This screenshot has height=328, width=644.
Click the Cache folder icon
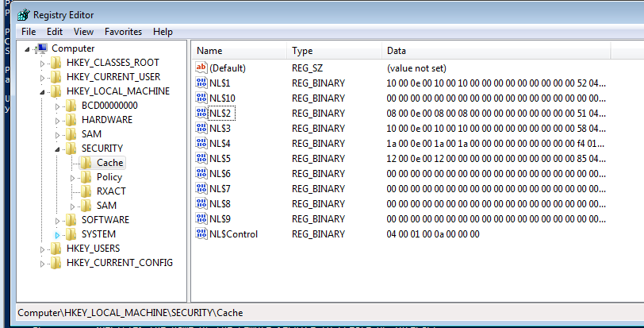pos(86,163)
